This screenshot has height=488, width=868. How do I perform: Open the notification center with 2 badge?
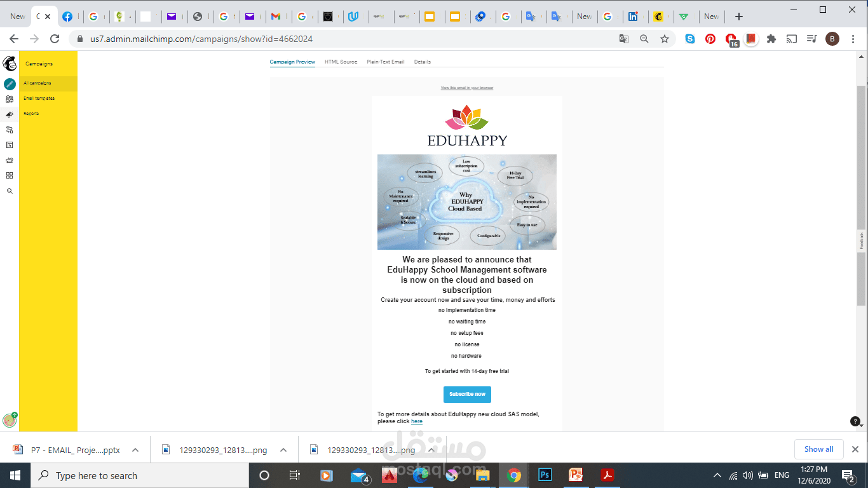click(x=848, y=475)
